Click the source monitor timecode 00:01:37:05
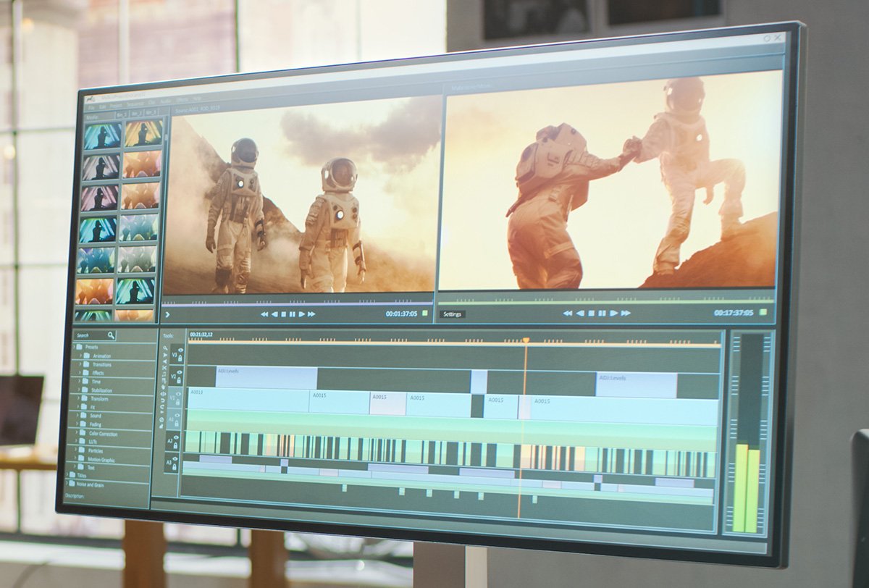This screenshot has width=869, height=588. [x=401, y=314]
